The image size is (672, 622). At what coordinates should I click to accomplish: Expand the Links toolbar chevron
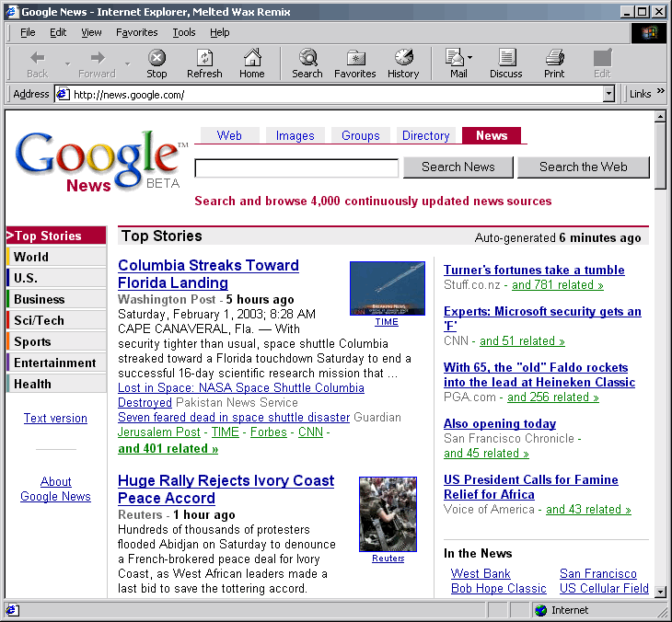[x=661, y=91]
